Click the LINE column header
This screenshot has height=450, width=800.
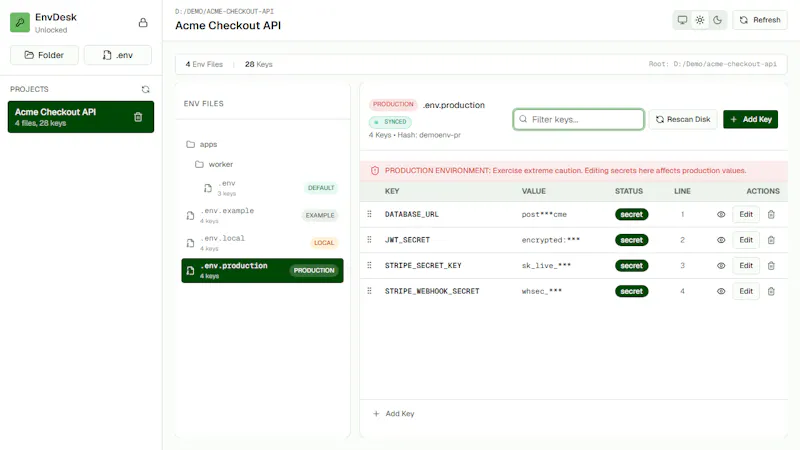(x=682, y=191)
